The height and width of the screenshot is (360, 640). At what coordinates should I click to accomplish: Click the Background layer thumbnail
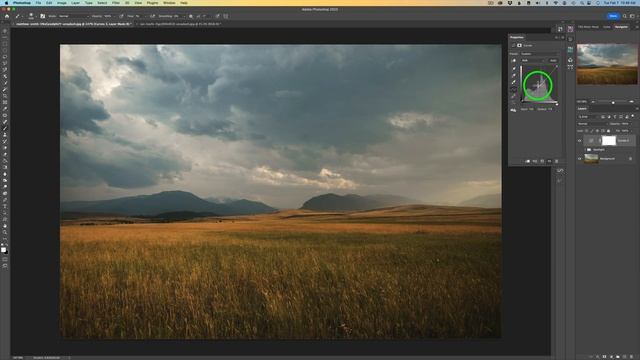591,159
